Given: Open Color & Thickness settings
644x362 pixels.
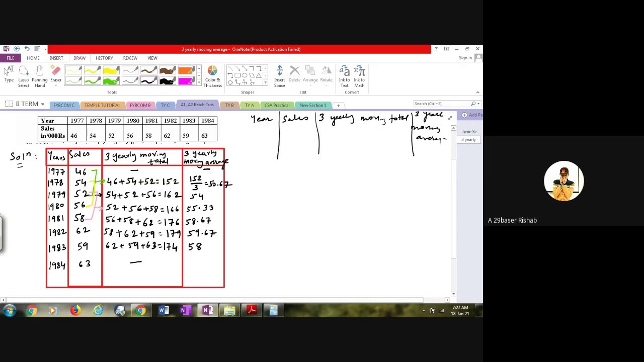Looking at the screenshot, I should point(212,77).
